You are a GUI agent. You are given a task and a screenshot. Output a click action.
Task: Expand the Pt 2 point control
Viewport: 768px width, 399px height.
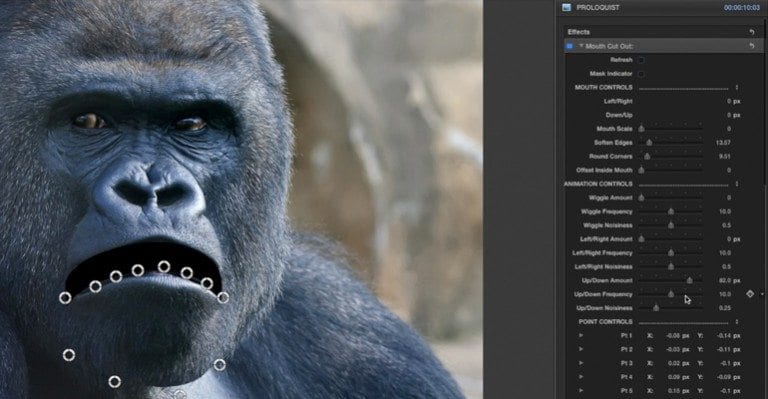pyautogui.click(x=581, y=349)
